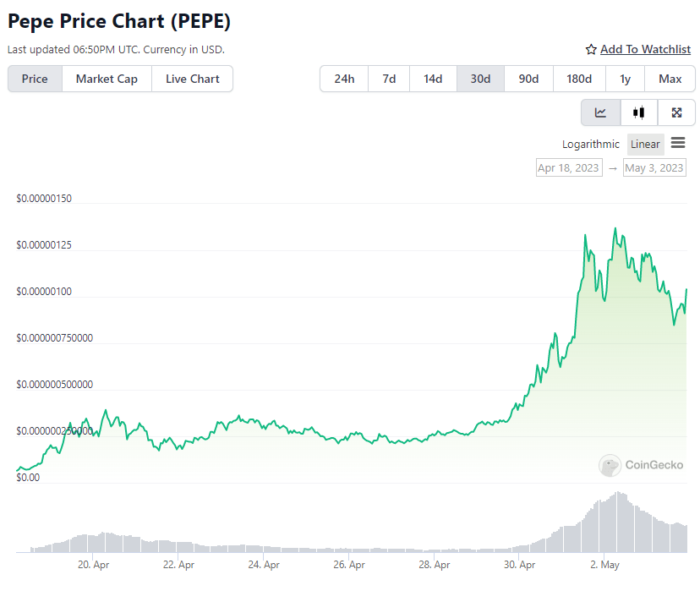The height and width of the screenshot is (591, 700).
Task: Click the CoinGecko logo watermark
Action: tap(641, 465)
